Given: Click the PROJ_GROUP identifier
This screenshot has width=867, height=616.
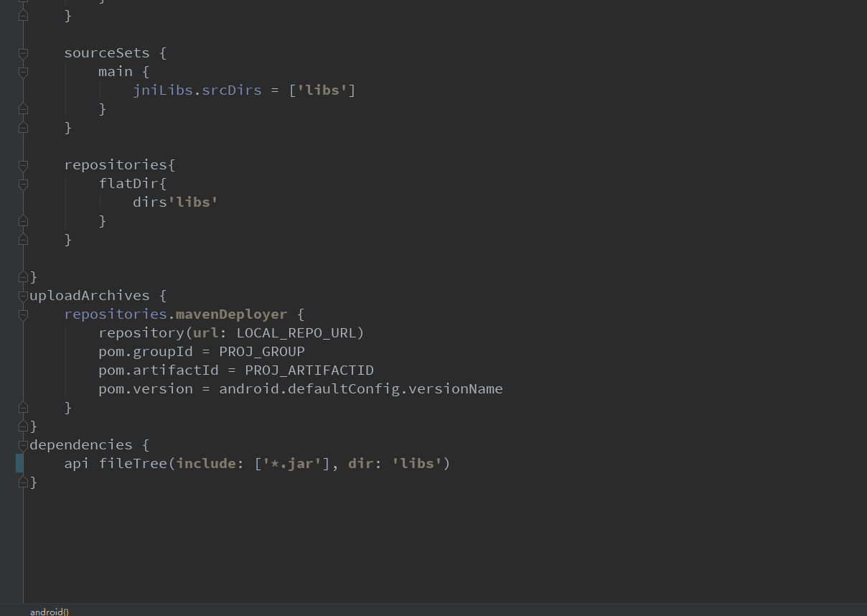Looking at the screenshot, I should [261, 352].
